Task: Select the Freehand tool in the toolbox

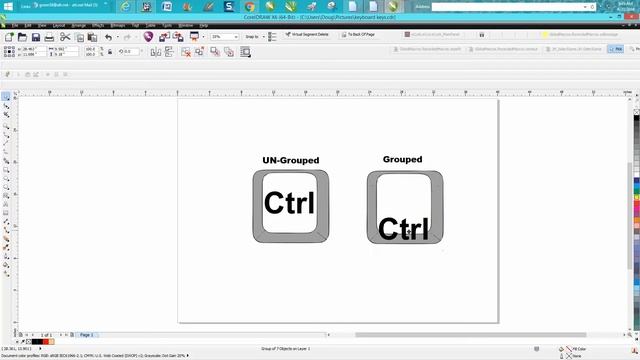Action: tap(6, 135)
